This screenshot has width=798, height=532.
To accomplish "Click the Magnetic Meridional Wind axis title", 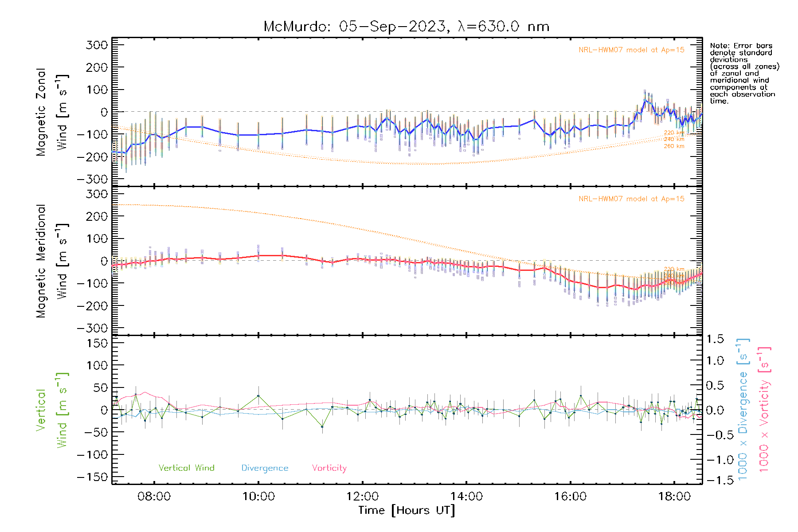I will pyautogui.click(x=51, y=261).
